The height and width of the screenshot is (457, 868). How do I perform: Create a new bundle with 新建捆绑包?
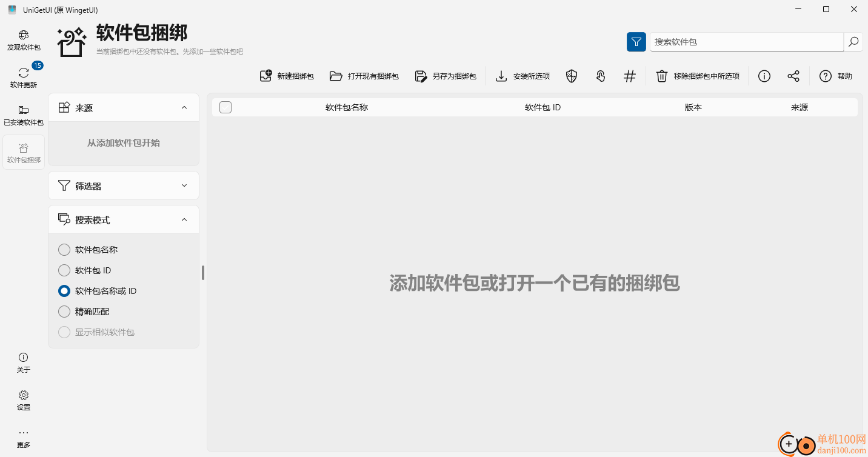coord(287,76)
